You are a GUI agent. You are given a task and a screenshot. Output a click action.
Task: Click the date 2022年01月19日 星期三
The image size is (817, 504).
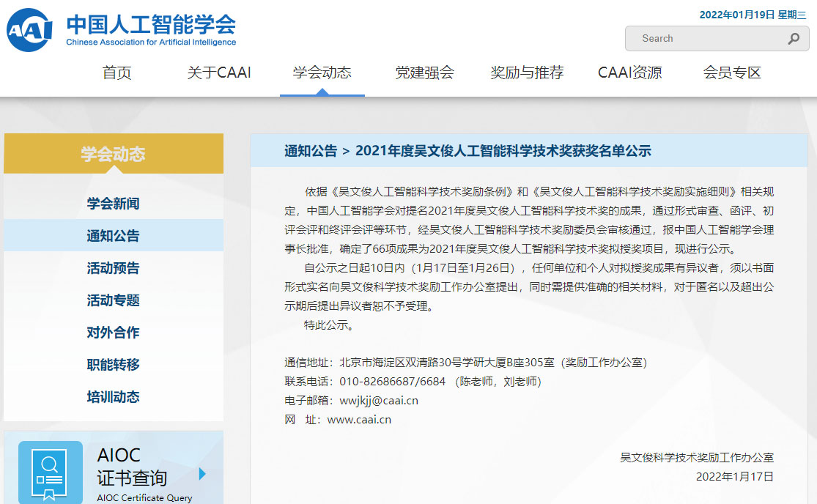[753, 15]
